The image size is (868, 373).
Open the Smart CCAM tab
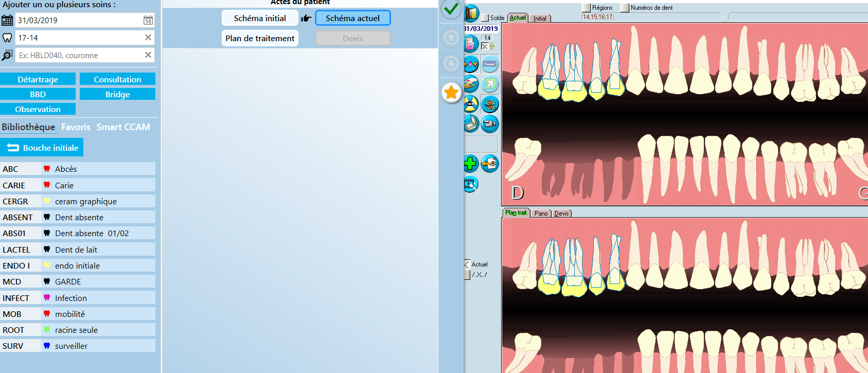point(123,127)
